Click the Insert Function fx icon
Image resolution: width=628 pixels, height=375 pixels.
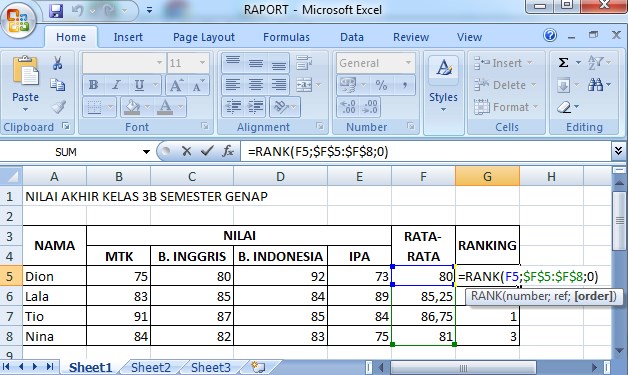pyautogui.click(x=227, y=151)
